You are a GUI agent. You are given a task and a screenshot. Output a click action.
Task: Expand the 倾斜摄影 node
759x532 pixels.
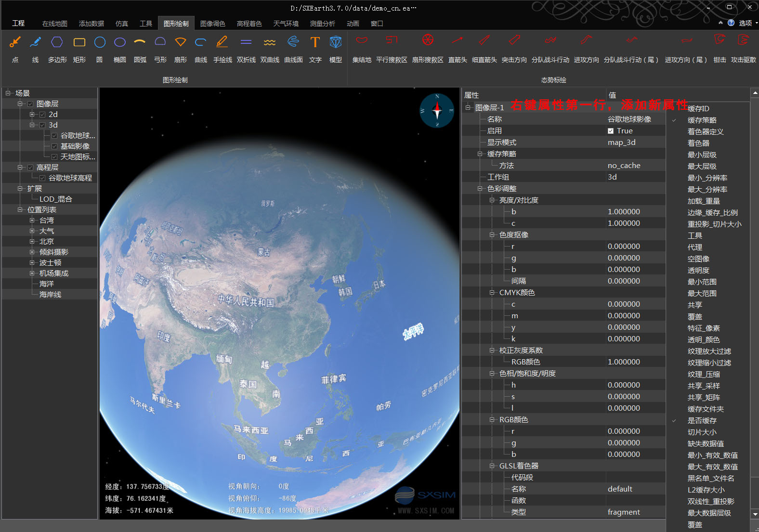point(32,252)
